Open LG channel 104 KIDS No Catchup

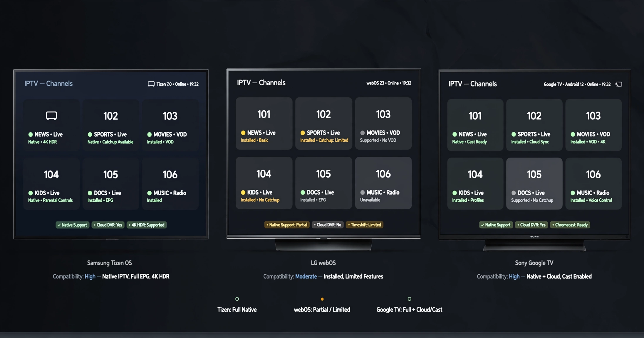pos(264,183)
